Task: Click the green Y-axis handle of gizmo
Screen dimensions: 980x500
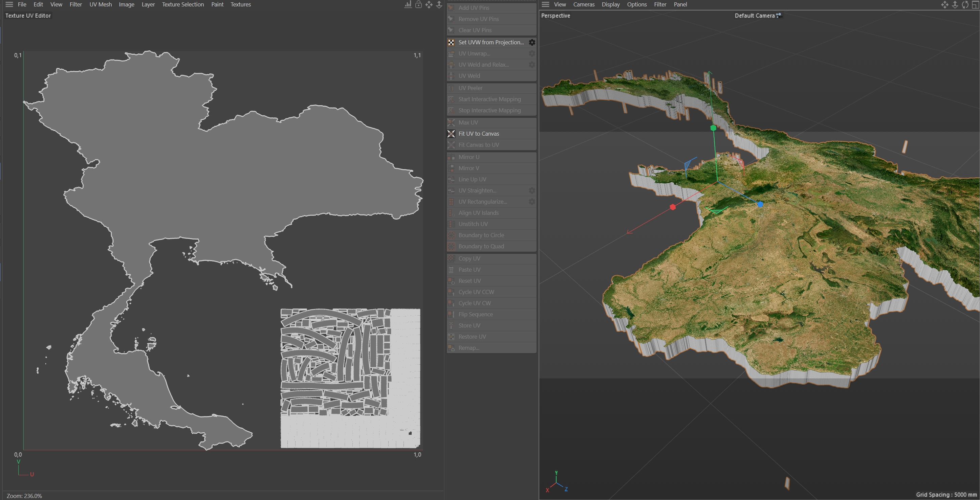Action: (x=713, y=128)
